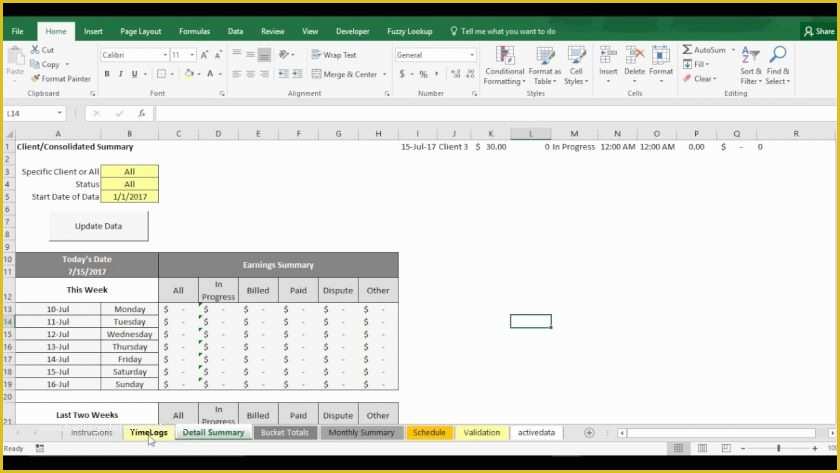Click Tell me what you want to do
840x473 pixels.
(x=503, y=31)
